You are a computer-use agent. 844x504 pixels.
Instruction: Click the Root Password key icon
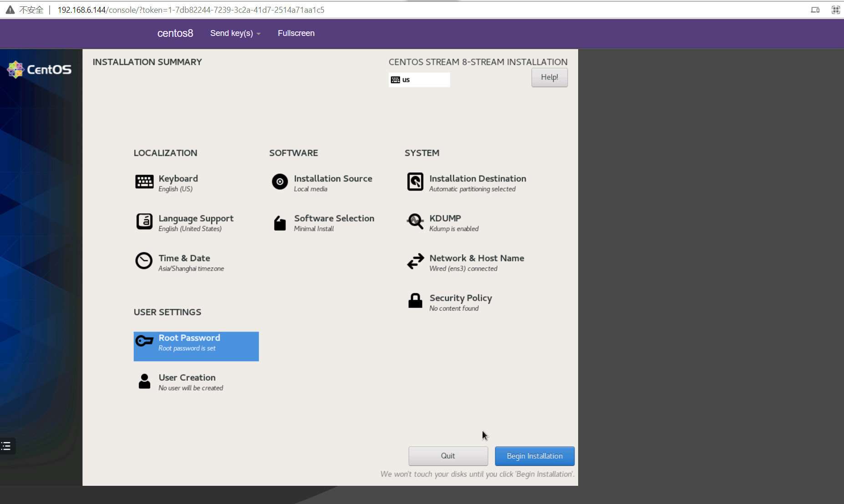(x=144, y=341)
